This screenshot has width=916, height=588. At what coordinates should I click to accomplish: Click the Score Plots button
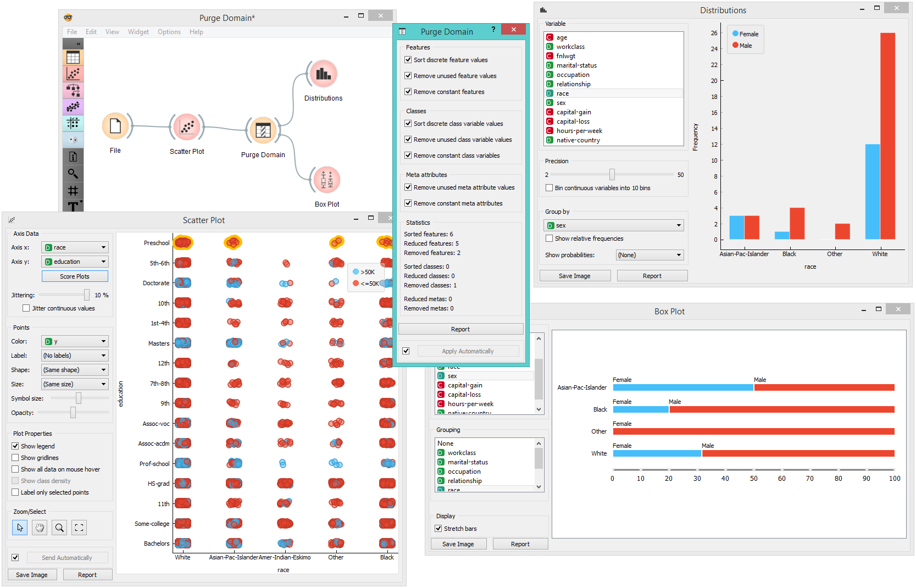[x=75, y=276]
